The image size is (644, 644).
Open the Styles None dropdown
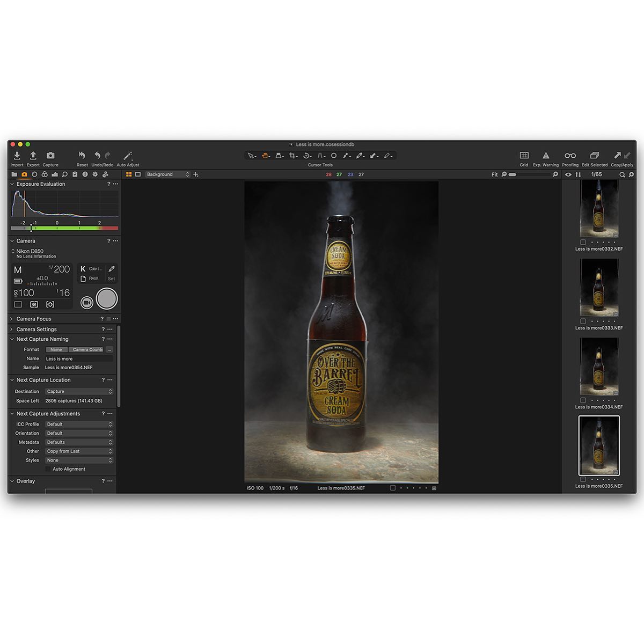coord(79,460)
